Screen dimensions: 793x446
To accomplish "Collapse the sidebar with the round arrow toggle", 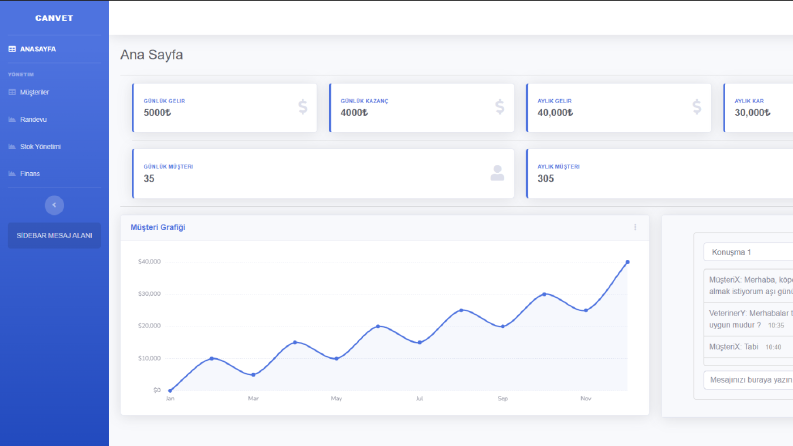I will coord(54,205).
